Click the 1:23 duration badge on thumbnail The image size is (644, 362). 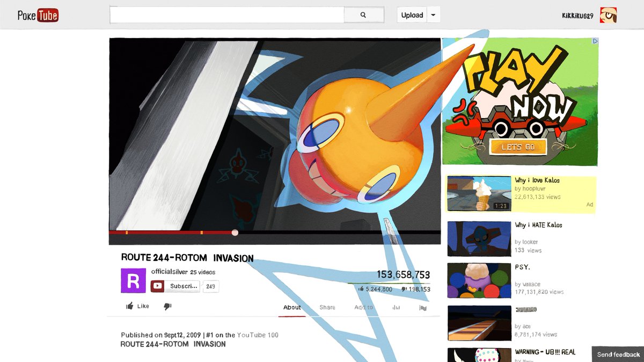pos(500,206)
